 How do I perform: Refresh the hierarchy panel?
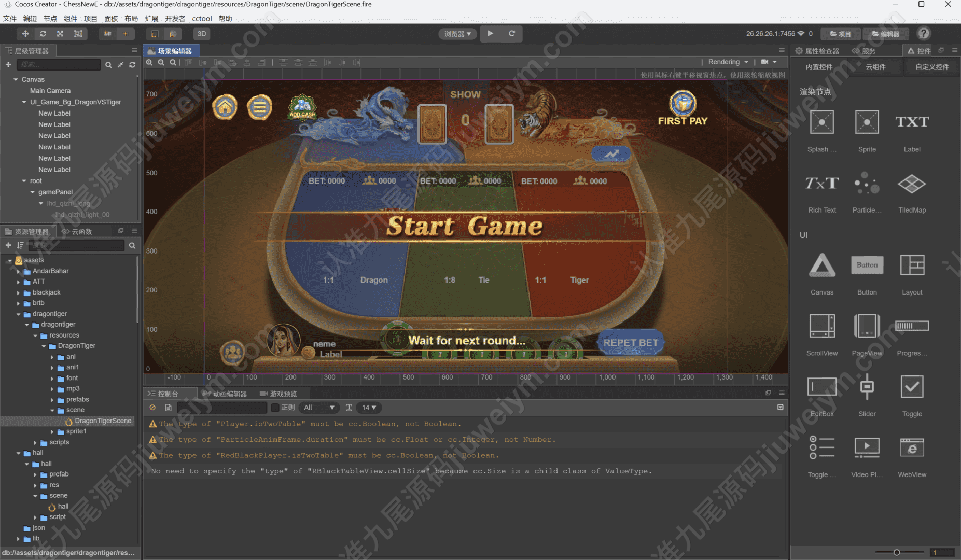pos(132,65)
